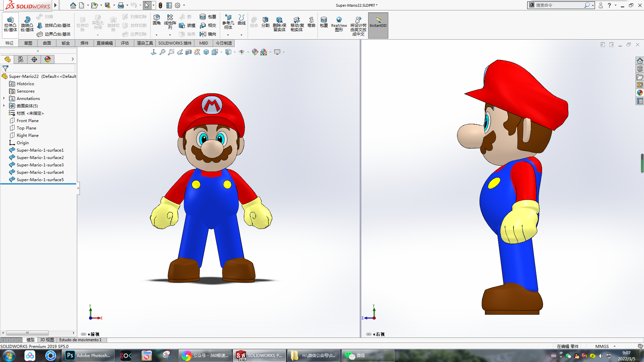Select the 弯曲 flex tool
This screenshot has height=362, width=644.
click(311, 22)
